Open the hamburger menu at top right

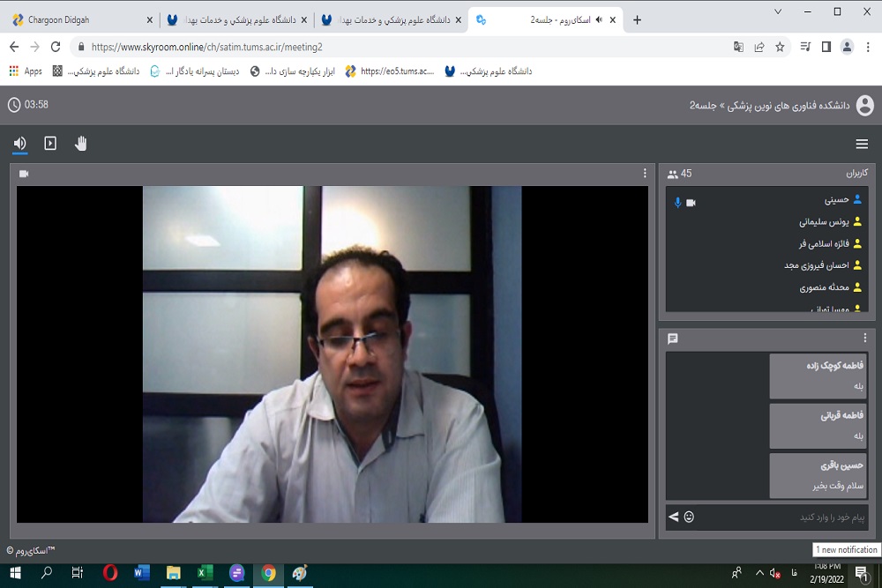862,145
